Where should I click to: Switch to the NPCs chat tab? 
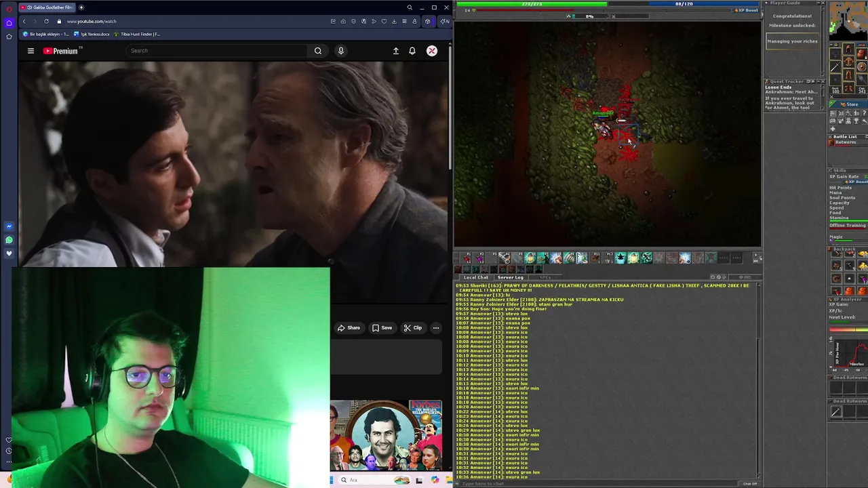[x=545, y=277]
